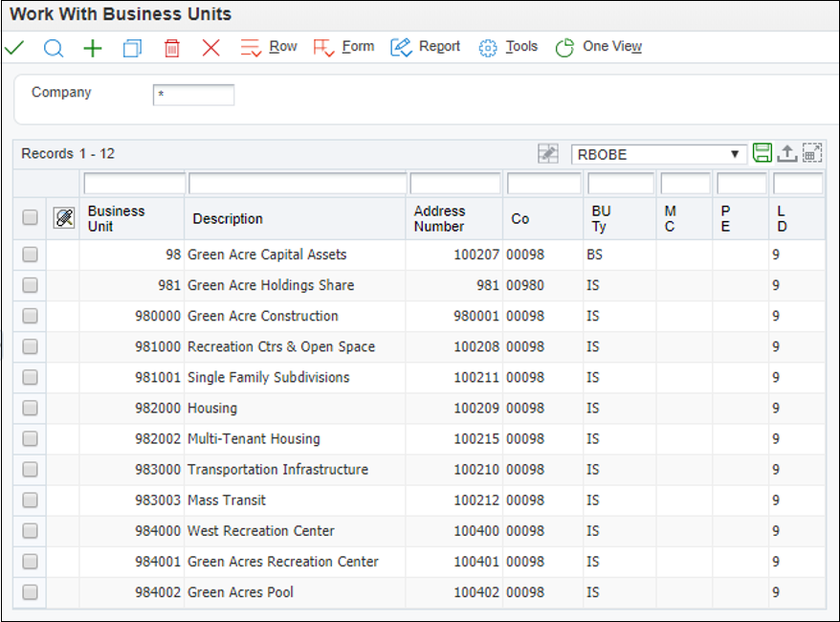
Task: Select the checkbox beside Green Acres Pool
Action: pyautogui.click(x=29, y=592)
